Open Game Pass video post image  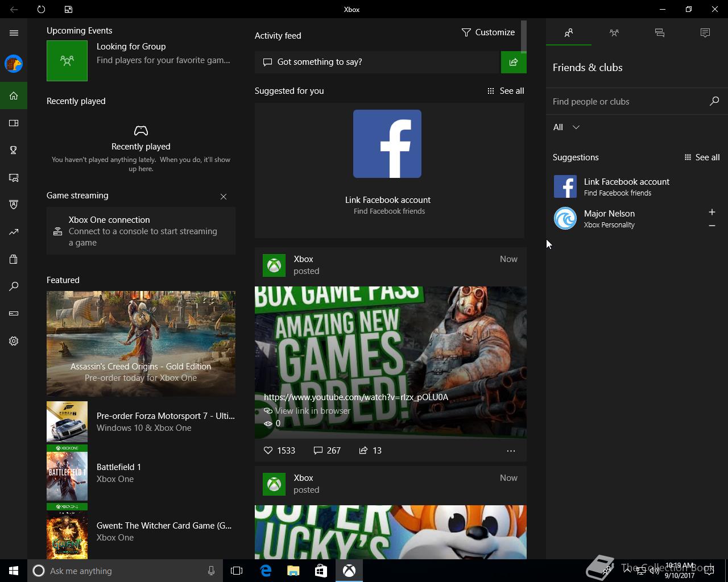[391, 363]
